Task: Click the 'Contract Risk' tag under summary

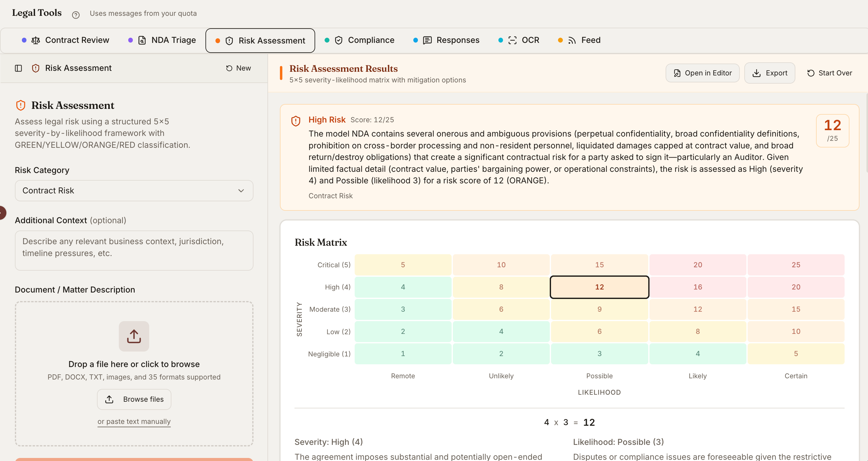Action: (x=331, y=196)
